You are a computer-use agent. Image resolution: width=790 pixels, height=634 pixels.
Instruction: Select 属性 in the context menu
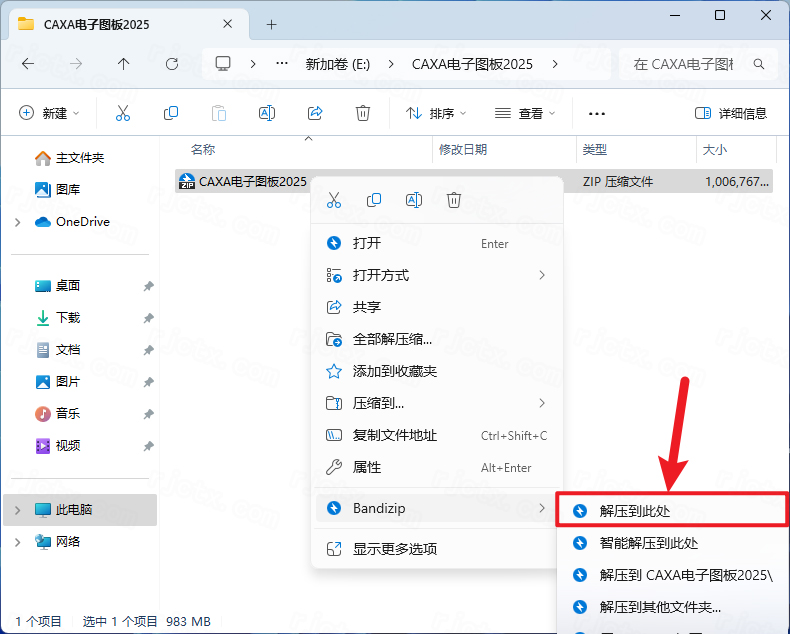coord(367,467)
